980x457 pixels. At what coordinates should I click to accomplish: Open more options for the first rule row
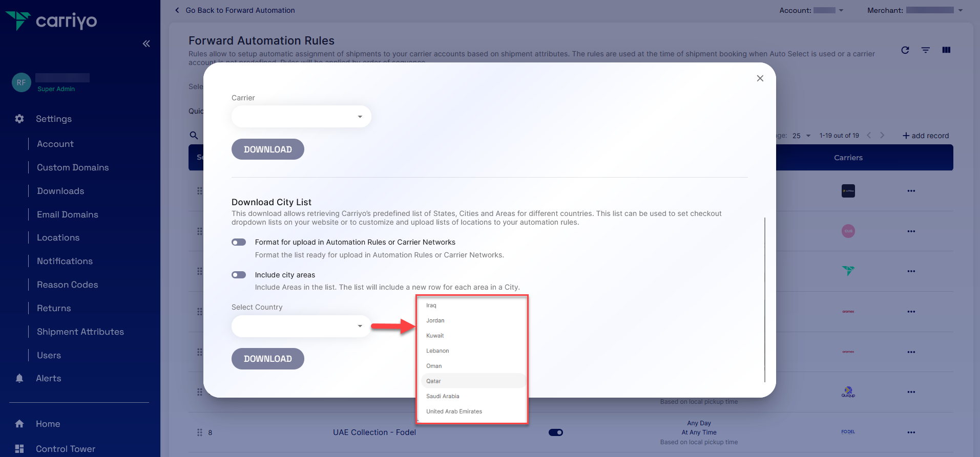click(x=911, y=191)
